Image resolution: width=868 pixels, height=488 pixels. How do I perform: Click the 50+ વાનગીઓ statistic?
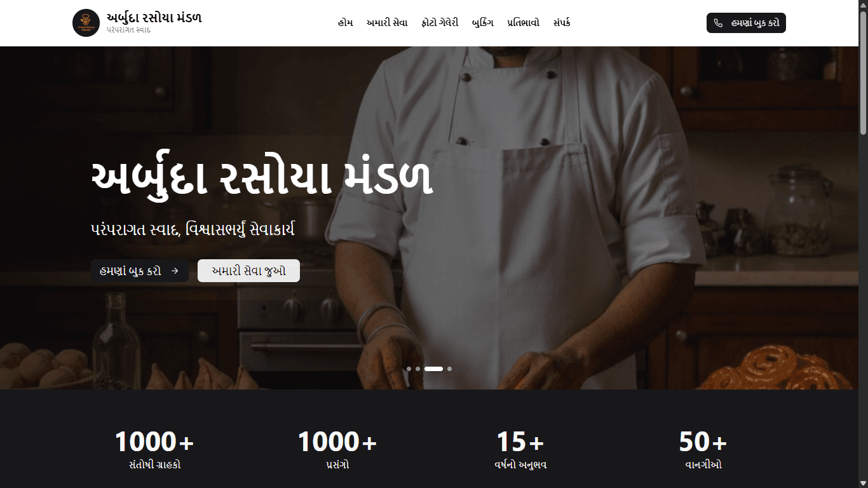703,450
